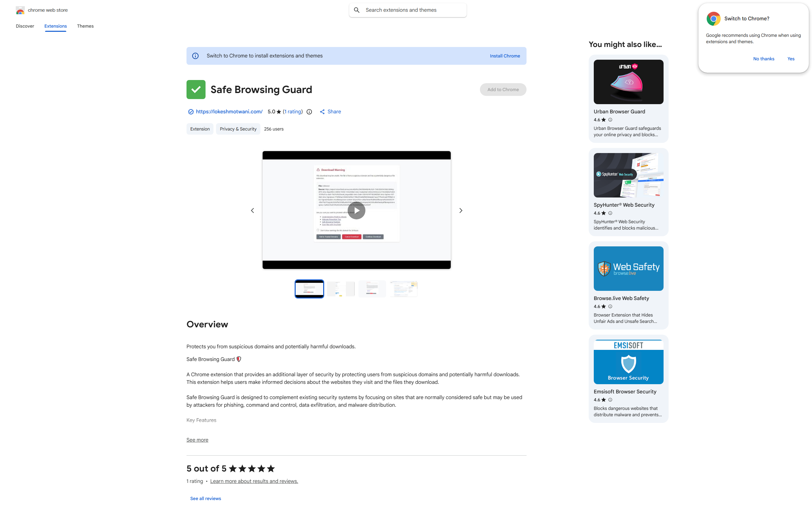
Task: Open the Emsisoft Browser Security card image
Action: coord(628,362)
